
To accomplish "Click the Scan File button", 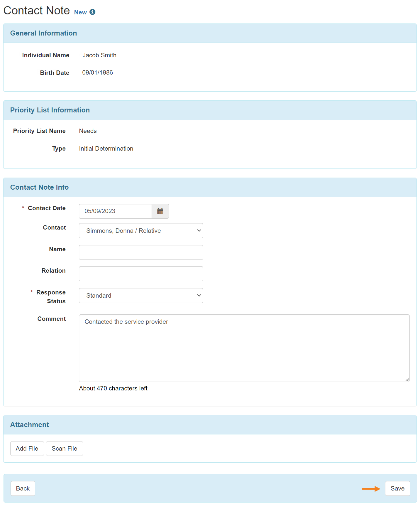I will pos(64,449).
